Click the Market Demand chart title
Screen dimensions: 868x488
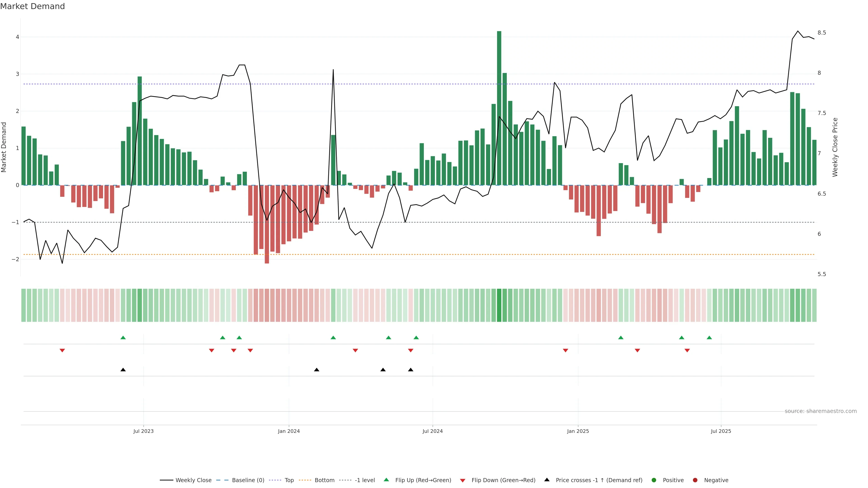(x=32, y=6)
